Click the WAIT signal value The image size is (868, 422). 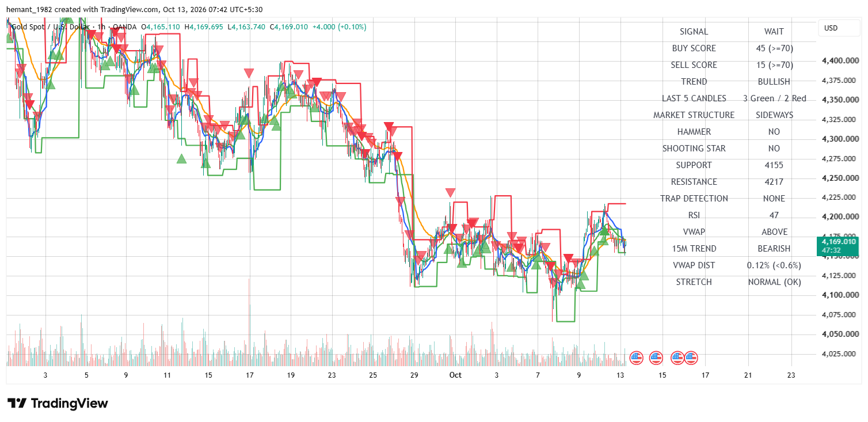[x=774, y=32]
